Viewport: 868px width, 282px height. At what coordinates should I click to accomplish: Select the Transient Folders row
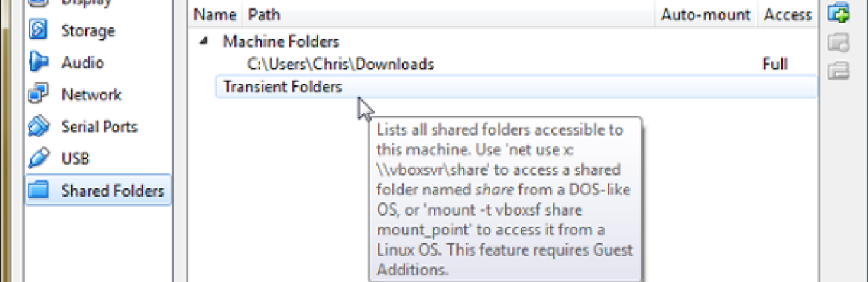(x=516, y=87)
